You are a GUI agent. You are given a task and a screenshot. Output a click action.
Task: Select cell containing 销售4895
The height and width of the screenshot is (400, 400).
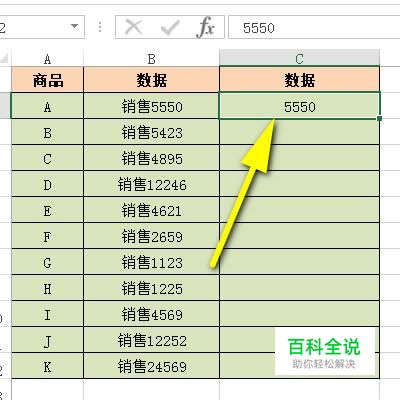151,158
